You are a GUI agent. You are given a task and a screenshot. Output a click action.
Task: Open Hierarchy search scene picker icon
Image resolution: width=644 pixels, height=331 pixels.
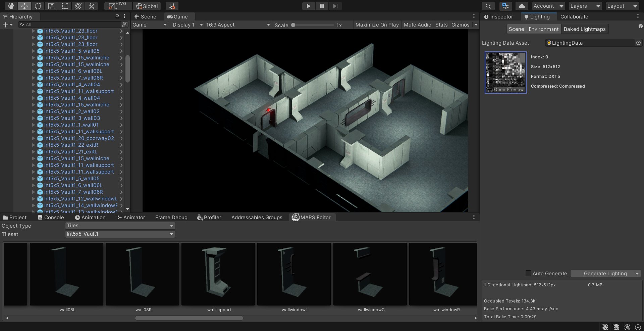[125, 25]
